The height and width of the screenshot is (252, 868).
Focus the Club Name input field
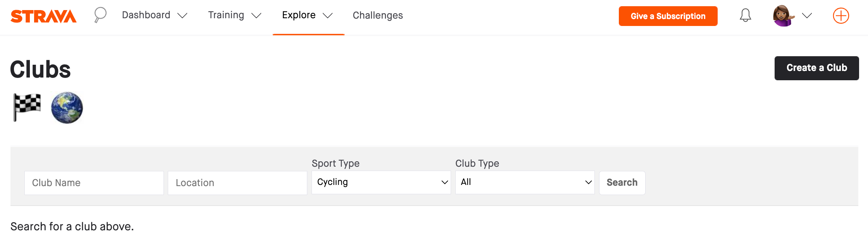pyautogui.click(x=94, y=183)
